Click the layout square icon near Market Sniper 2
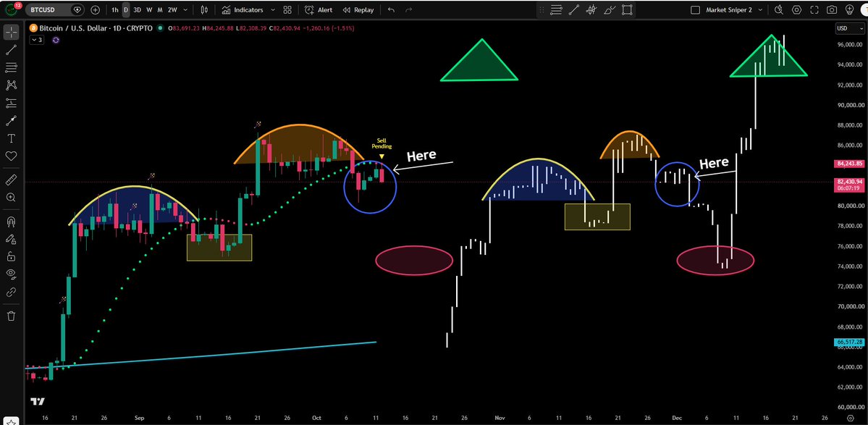The image size is (868, 425). tap(695, 10)
